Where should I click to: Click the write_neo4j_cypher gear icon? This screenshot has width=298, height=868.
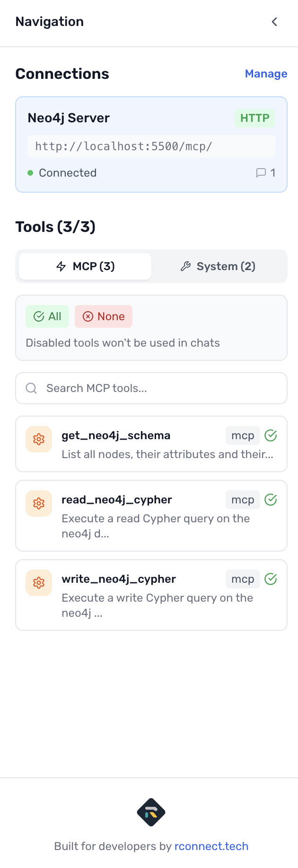(x=39, y=583)
